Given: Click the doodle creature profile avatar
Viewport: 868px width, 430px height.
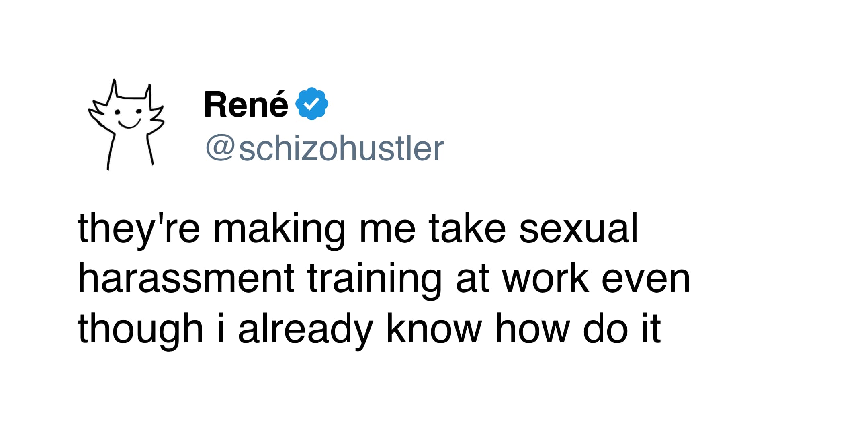Looking at the screenshot, I should click(126, 124).
